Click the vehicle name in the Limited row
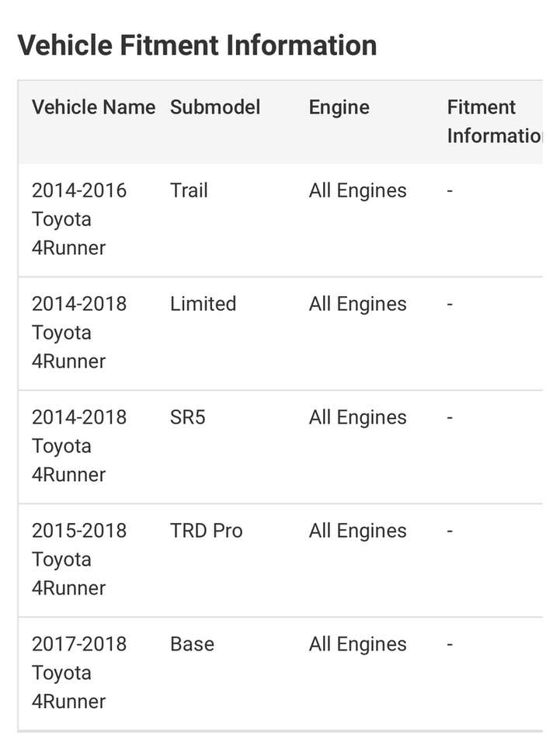This screenshot has height=746, width=560. [x=78, y=333]
